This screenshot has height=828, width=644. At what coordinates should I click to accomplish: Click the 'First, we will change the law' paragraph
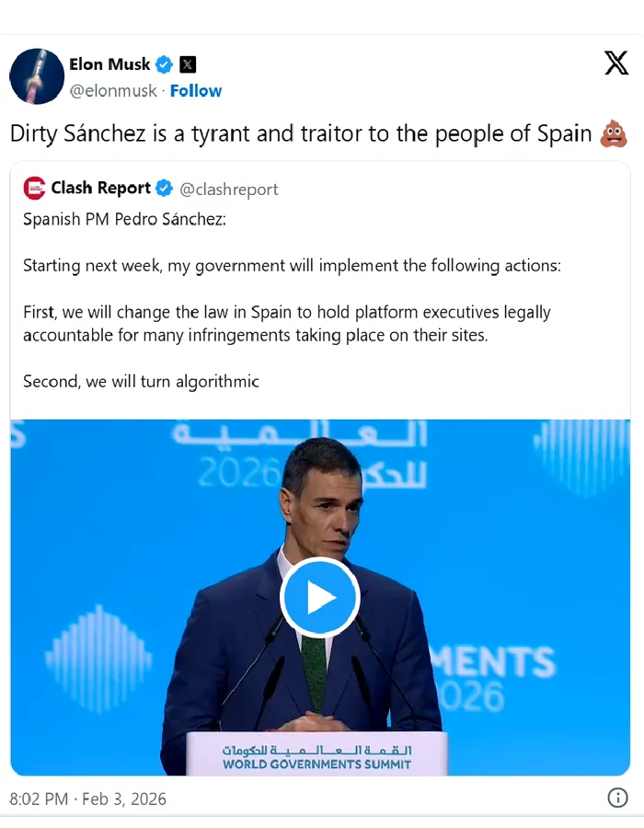[x=286, y=323]
